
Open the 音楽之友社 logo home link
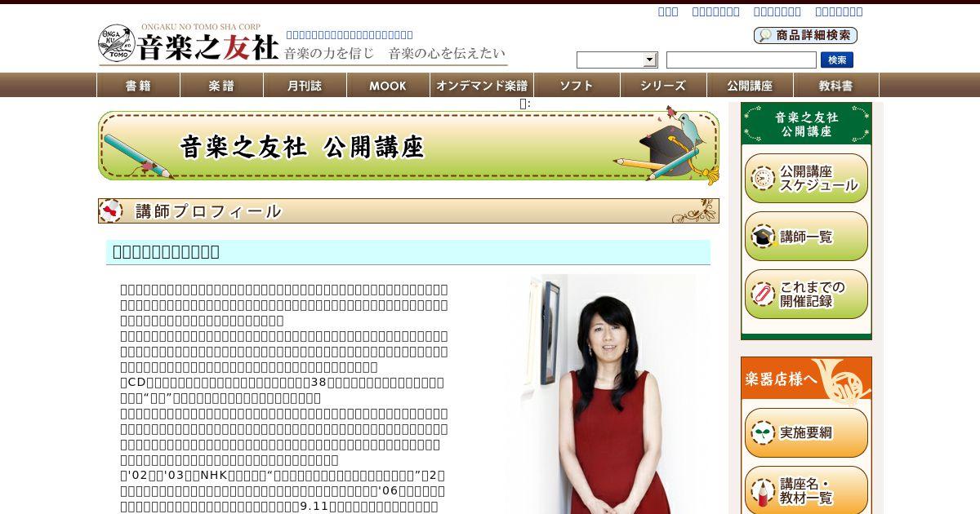189,43
